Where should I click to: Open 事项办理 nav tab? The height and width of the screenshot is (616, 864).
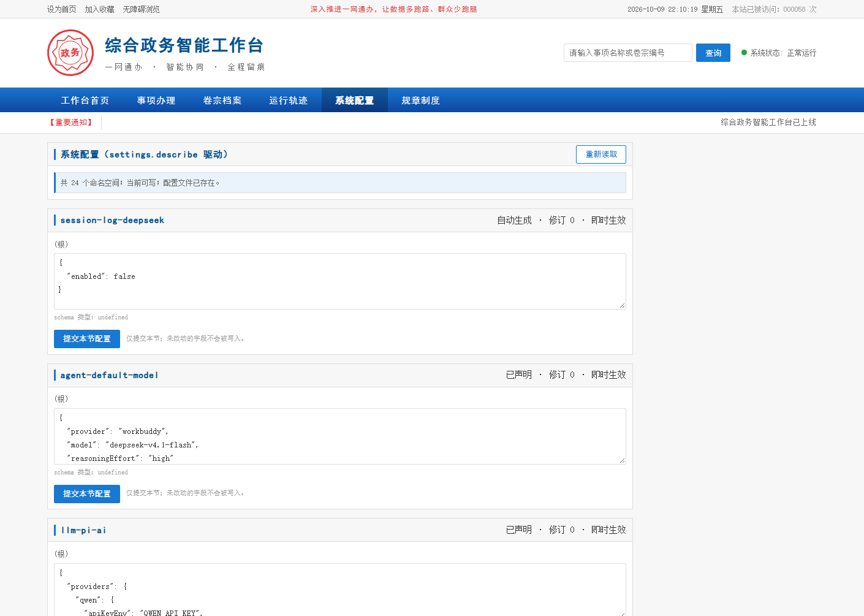tap(156, 100)
